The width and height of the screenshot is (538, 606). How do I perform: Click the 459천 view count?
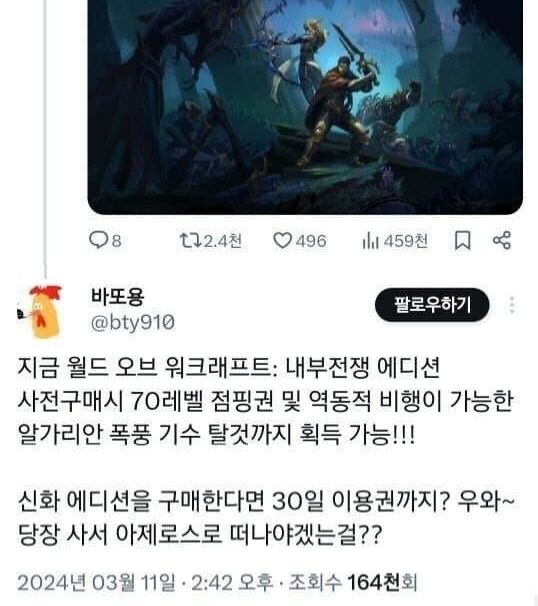(405, 241)
